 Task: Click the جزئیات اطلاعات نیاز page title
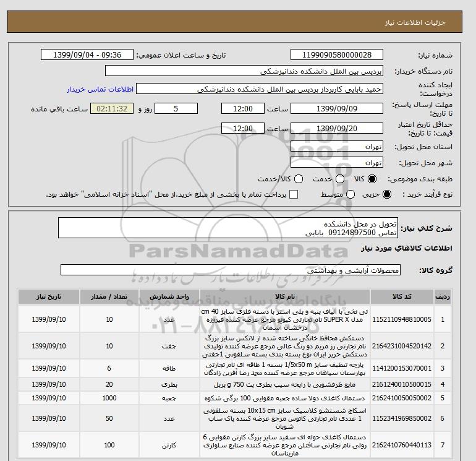(x=415, y=22)
